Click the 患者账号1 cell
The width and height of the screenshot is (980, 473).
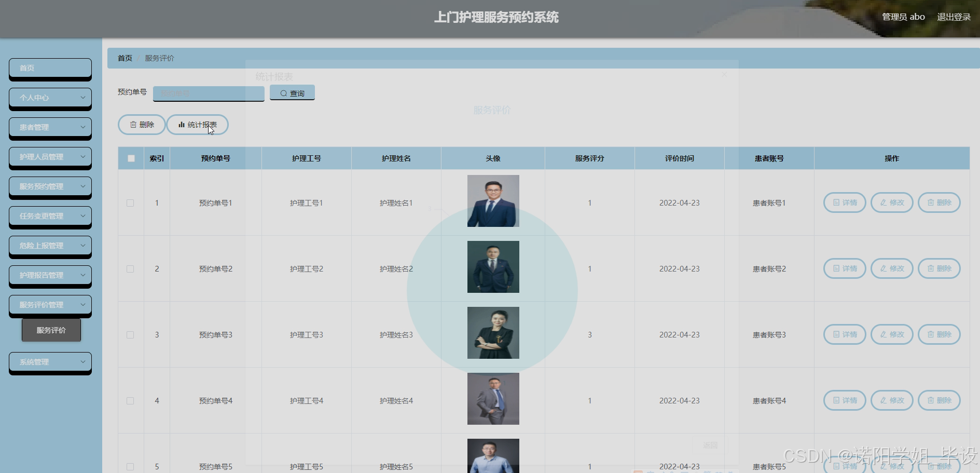769,203
